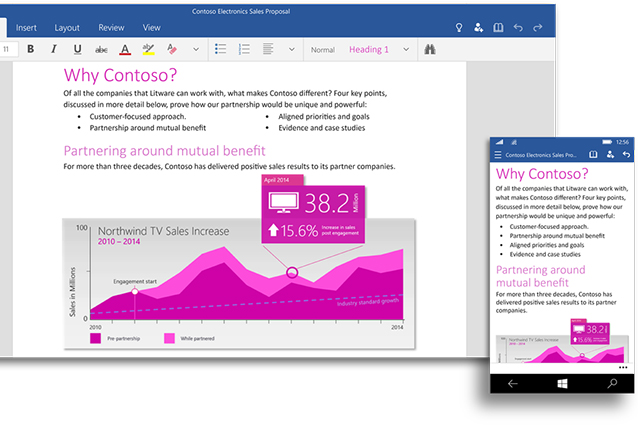
Task: Click the phone signal strength icon
Action: (x=499, y=142)
